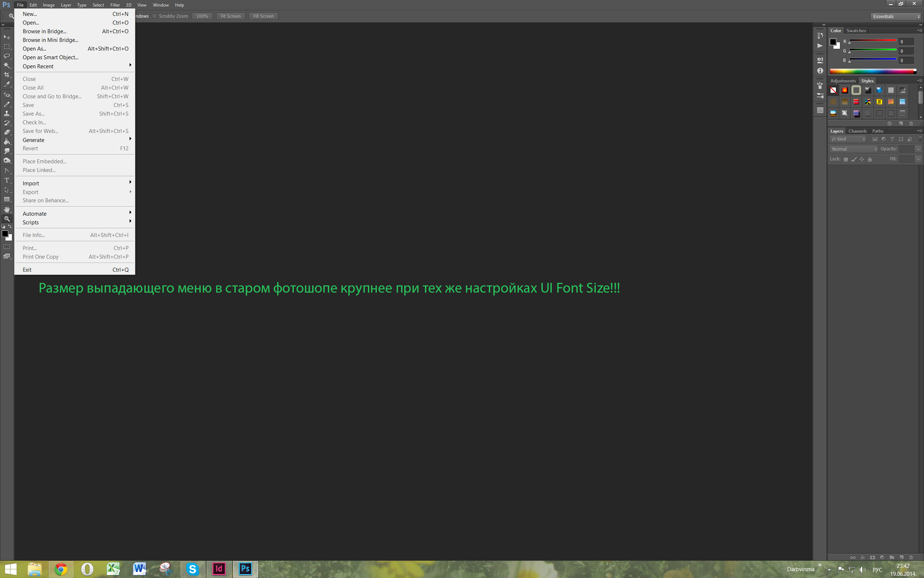
Task: Reset default foreground and background colors
Action: tap(4, 227)
